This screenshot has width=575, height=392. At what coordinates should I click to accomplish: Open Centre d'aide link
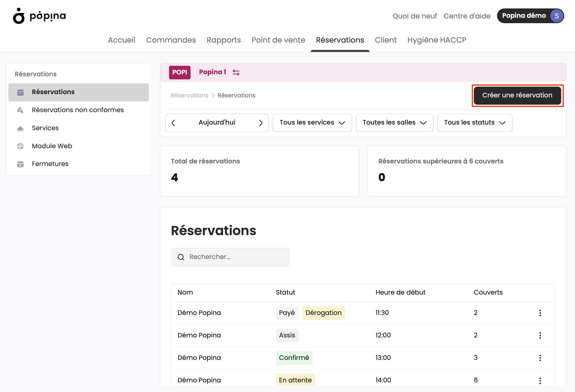coord(467,16)
